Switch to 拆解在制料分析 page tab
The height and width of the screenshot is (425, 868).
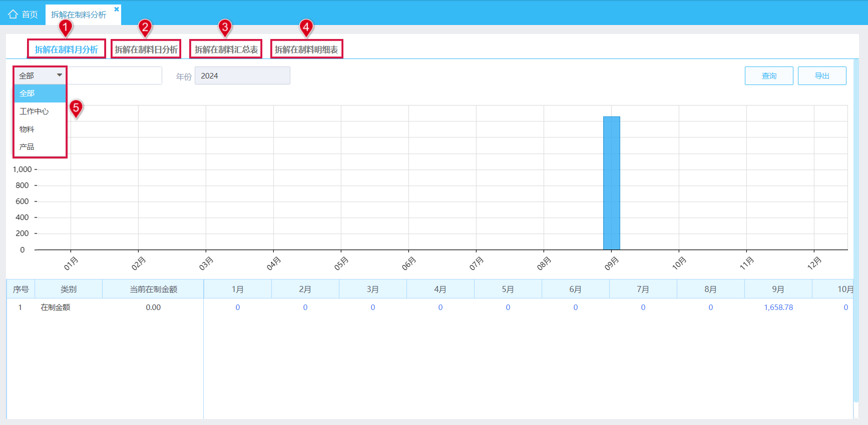(79, 15)
